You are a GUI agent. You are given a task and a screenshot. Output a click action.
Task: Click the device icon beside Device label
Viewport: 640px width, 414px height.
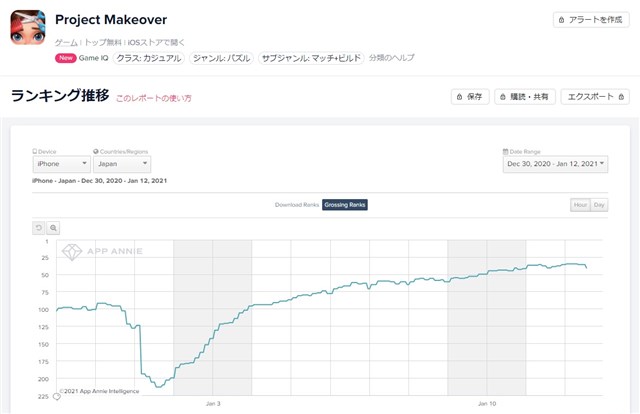point(35,151)
